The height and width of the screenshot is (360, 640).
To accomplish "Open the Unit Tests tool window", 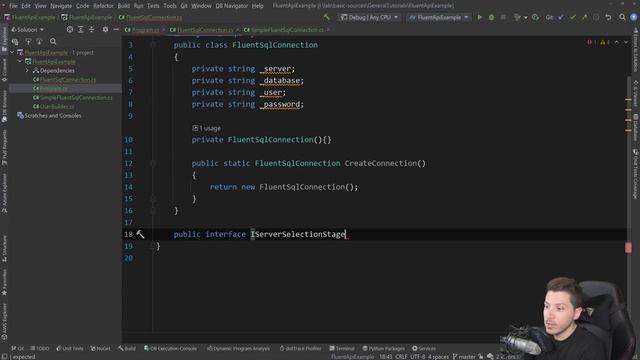I will [x=70, y=349].
